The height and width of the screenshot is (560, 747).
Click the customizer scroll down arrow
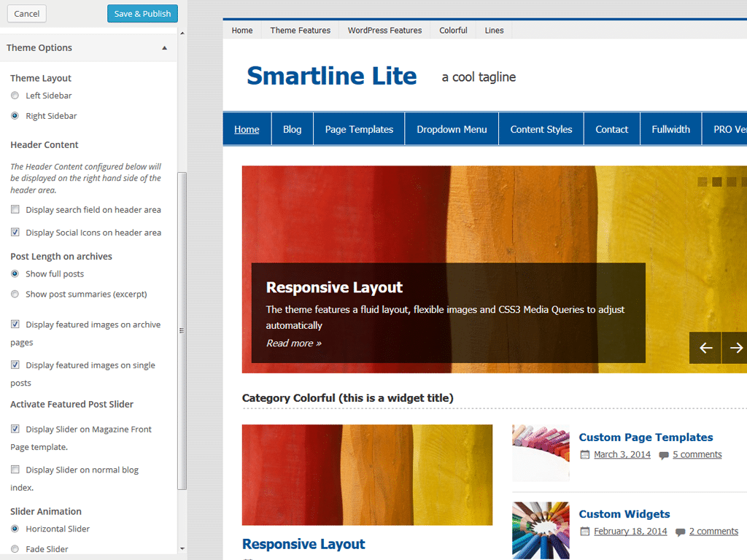182,549
